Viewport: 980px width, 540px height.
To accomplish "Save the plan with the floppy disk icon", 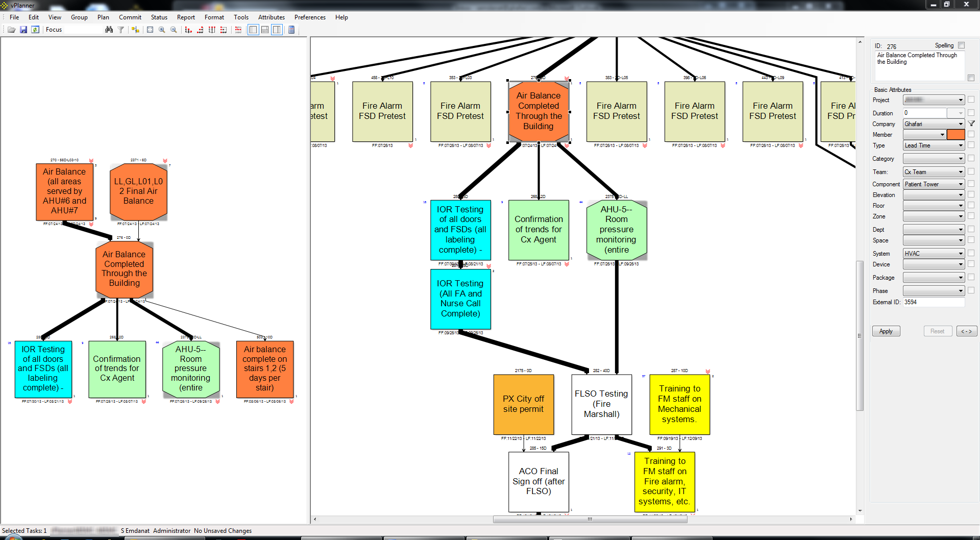I will point(23,30).
